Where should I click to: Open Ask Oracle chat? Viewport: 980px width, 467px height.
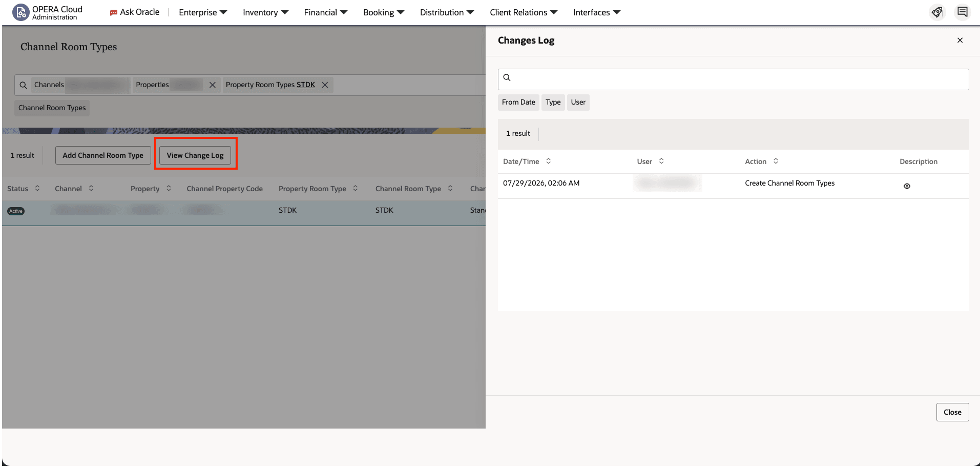135,12
